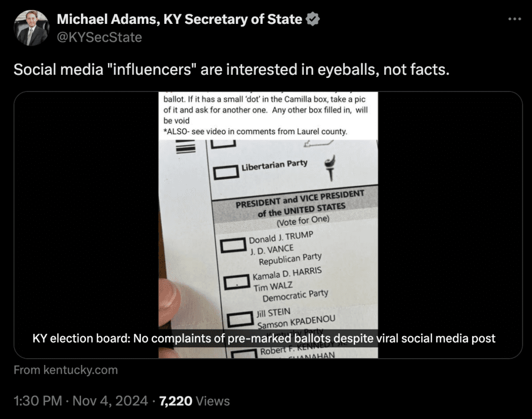The width and height of the screenshot is (532, 419).
Task: Open the "Michael Adams, KY Secretary of State" profile name
Action: (x=179, y=20)
